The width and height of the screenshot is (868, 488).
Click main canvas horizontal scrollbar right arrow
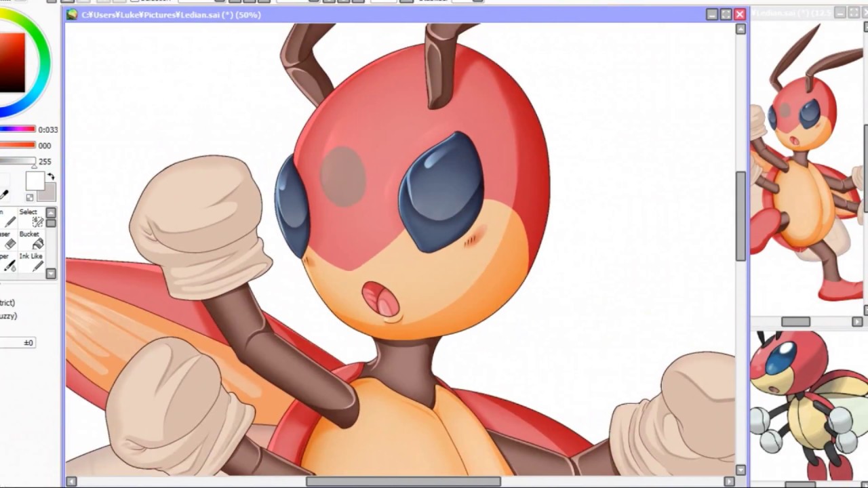pyautogui.click(x=729, y=481)
